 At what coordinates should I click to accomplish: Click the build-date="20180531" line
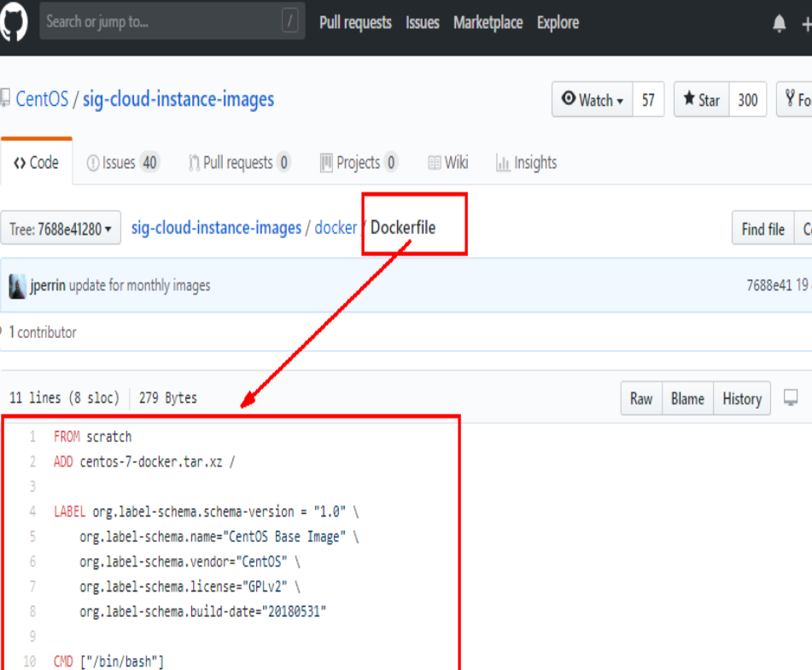pyautogui.click(x=203, y=612)
